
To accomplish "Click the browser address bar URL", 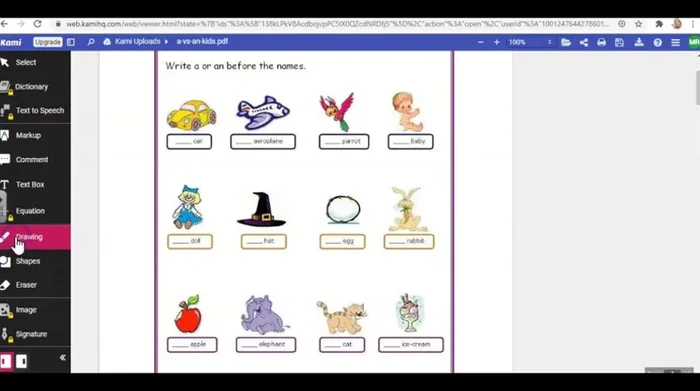I will coord(338,24).
